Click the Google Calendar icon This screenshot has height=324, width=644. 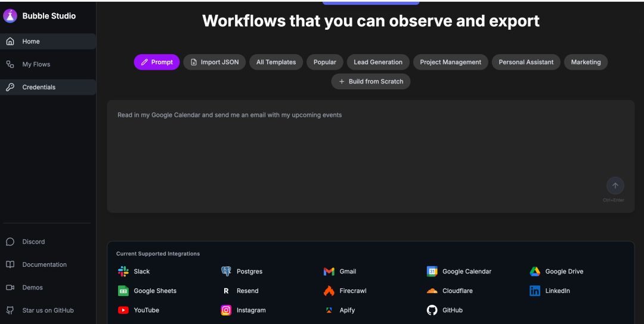pos(432,271)
